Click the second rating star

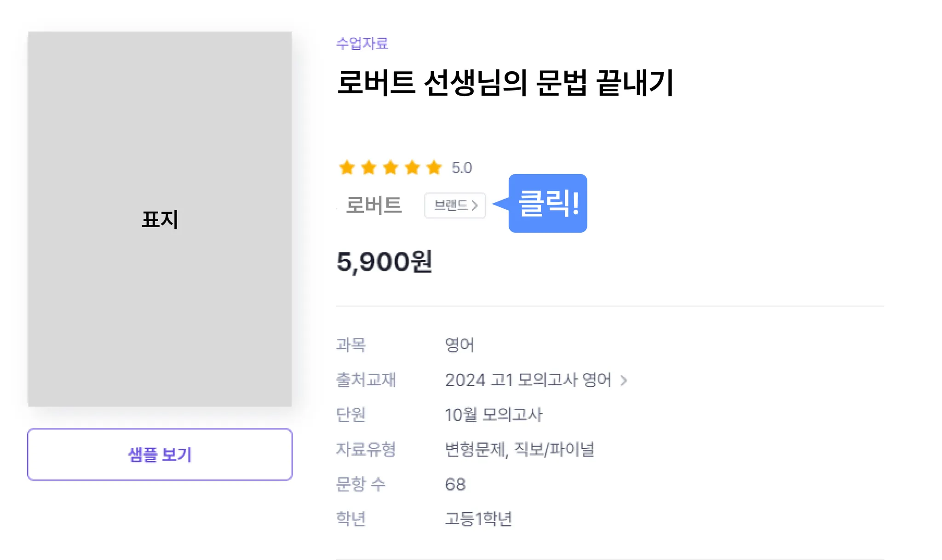point(369,168)
